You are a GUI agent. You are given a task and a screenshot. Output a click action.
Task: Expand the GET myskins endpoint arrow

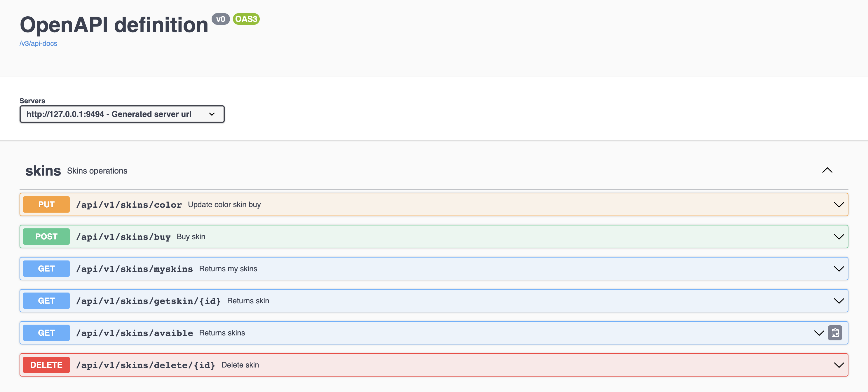pos(838,268)
